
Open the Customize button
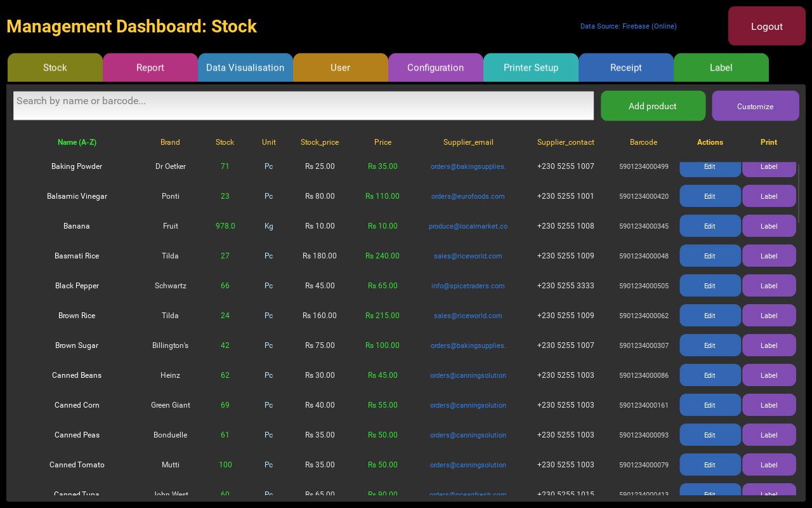pyautogui.click(x=756, y=106)
